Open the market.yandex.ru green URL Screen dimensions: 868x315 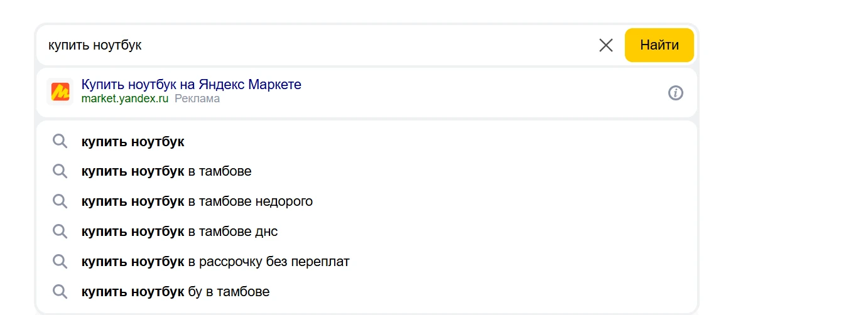[125, 99]
